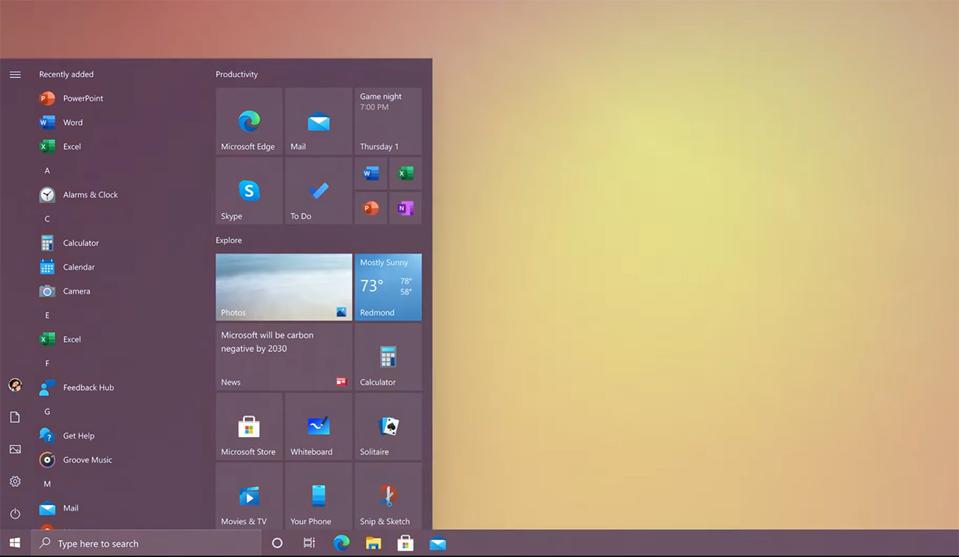Click the small OneNote tile
This screenshot has height=557, width=959.
point(405,208)
